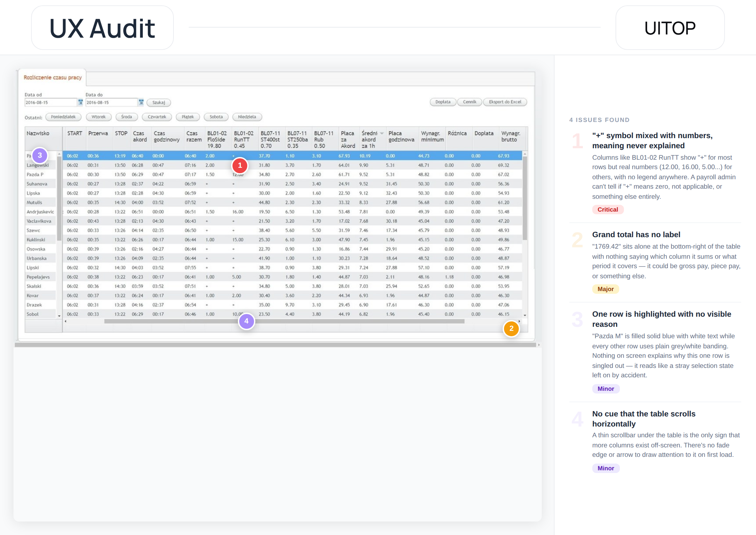This screenshot has height=535, width=756.
Task: Click the Szukaj search button
Action: pos(159,102)
